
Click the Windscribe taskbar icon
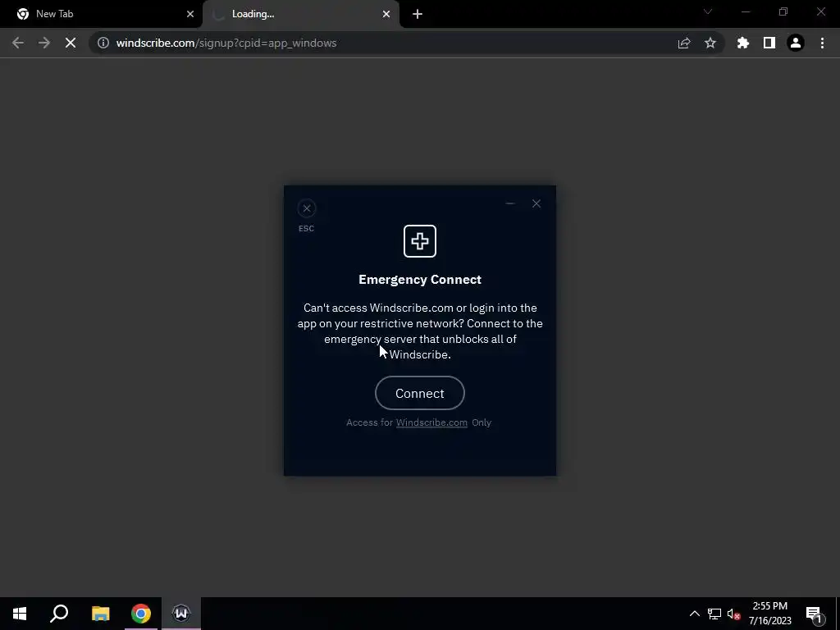click(181, 614)
